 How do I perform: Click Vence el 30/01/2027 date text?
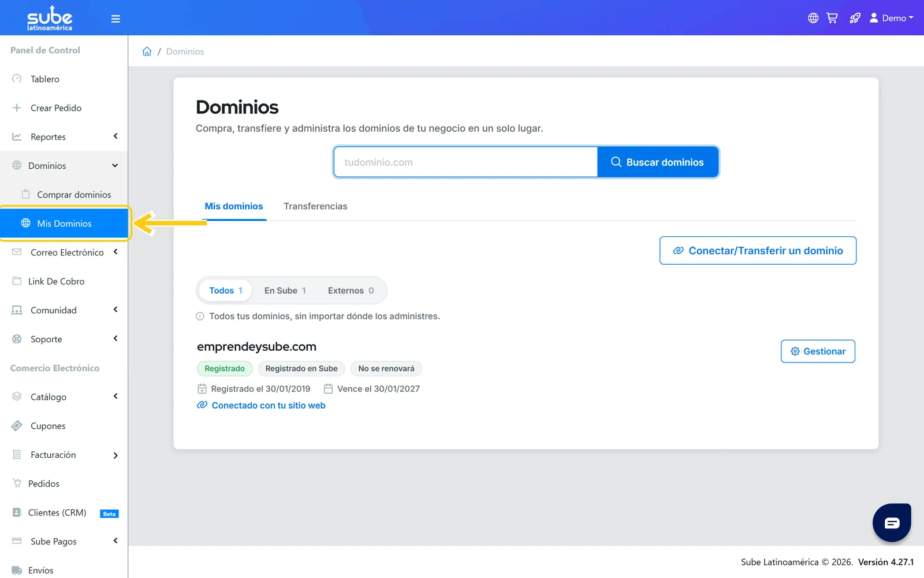pyautogui.click(x=378, y=389)
